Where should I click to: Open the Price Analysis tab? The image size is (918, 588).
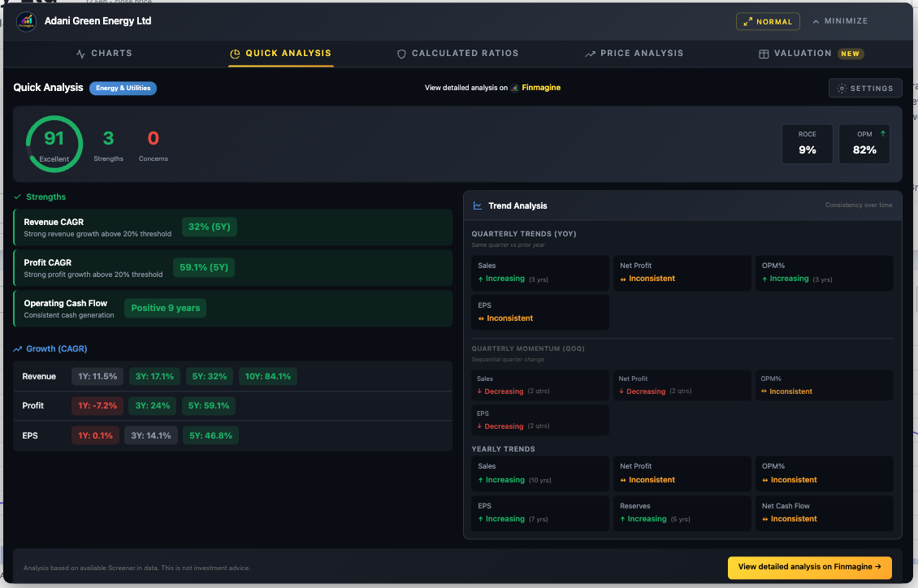pyautogui.click(x=634, y=54)
